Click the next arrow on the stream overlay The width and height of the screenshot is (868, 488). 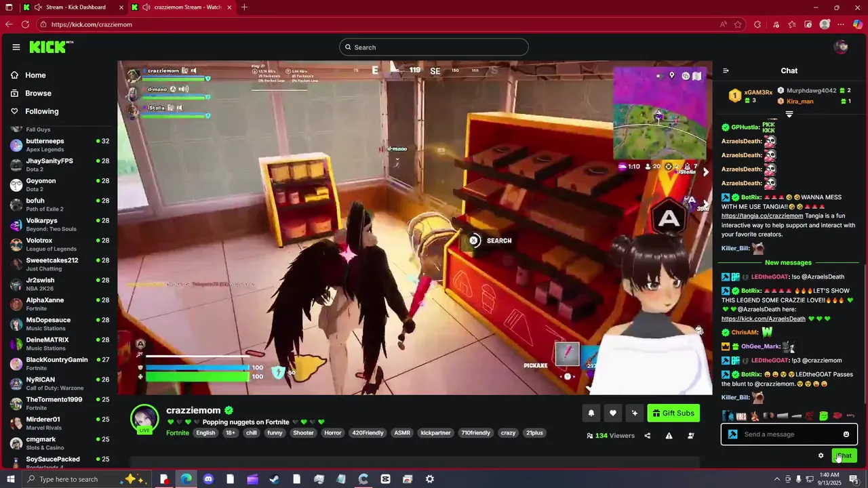pos(705,172)
